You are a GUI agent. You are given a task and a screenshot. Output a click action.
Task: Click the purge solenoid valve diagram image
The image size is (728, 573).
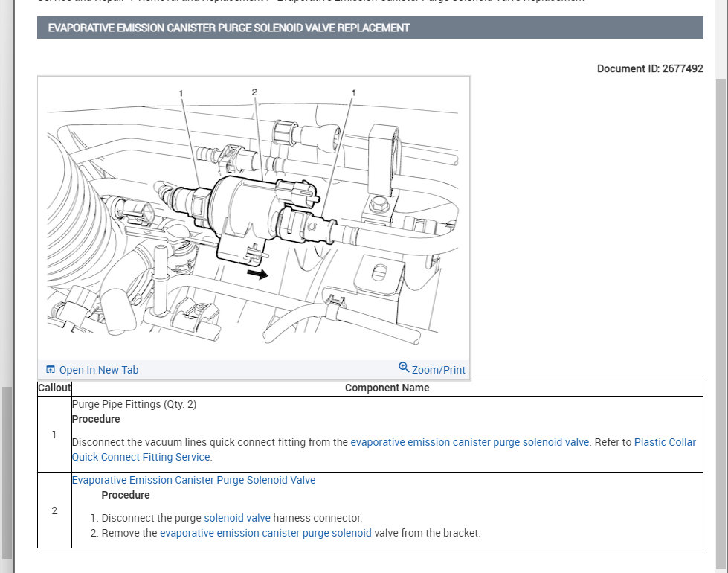[254, 219]
